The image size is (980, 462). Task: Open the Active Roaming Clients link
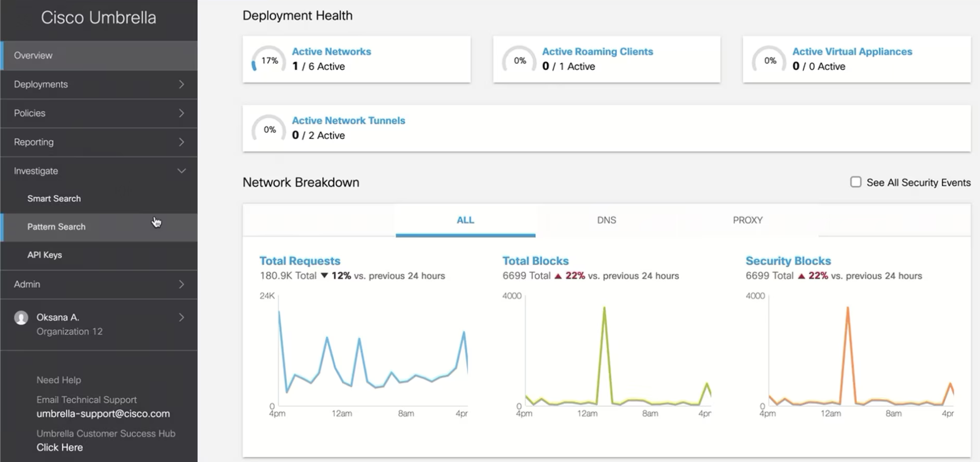click(x=597, y=52)
